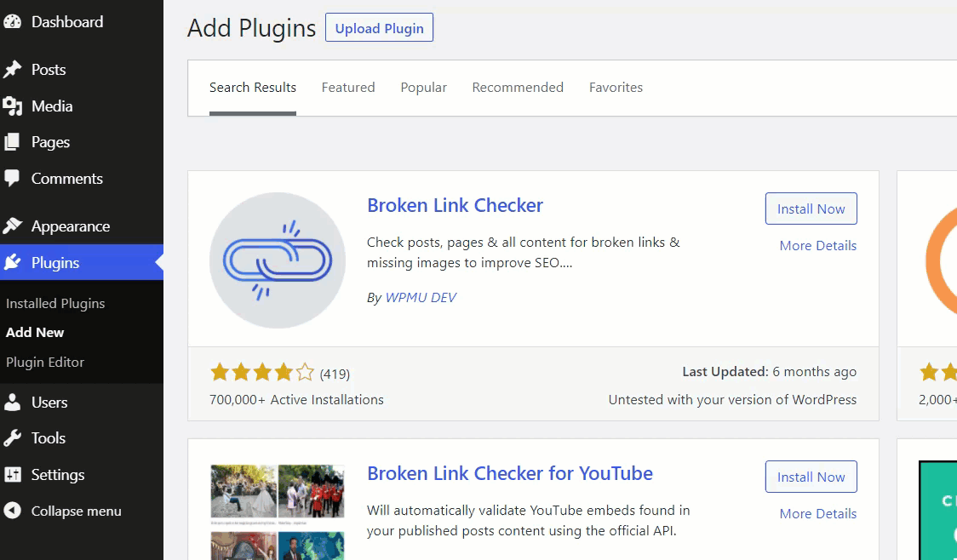Click the Appearance paintbrush icon

coord(12,226)
